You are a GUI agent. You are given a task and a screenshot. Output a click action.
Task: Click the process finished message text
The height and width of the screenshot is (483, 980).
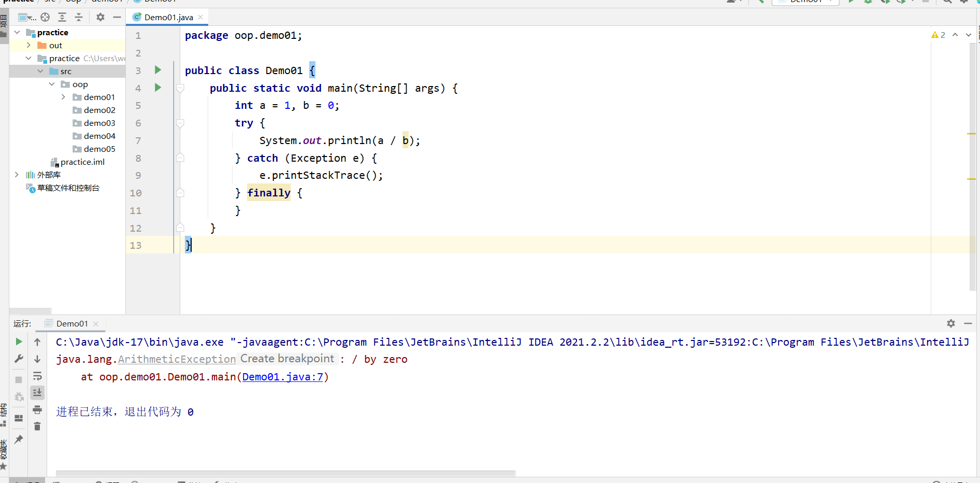pos(125,411)
